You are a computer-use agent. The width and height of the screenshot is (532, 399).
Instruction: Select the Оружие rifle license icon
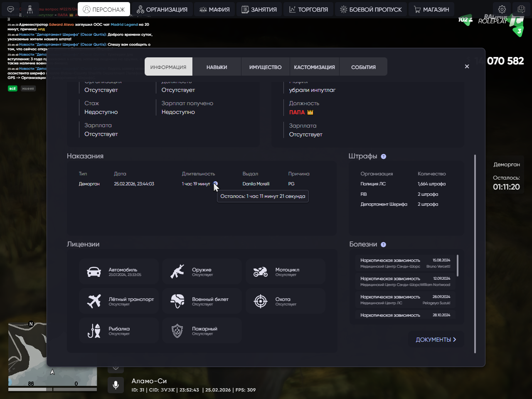pyautogui.click(x=177, y=272)
